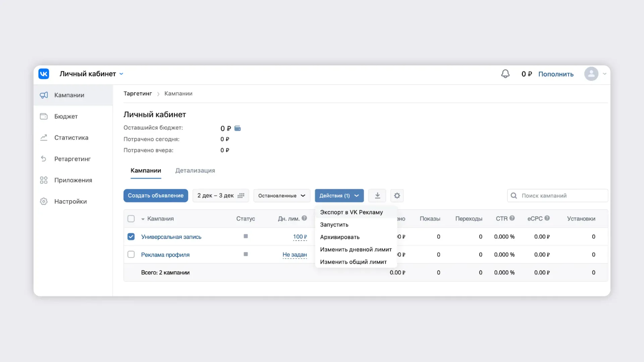Open notifications bell icon

coord(505,74)
